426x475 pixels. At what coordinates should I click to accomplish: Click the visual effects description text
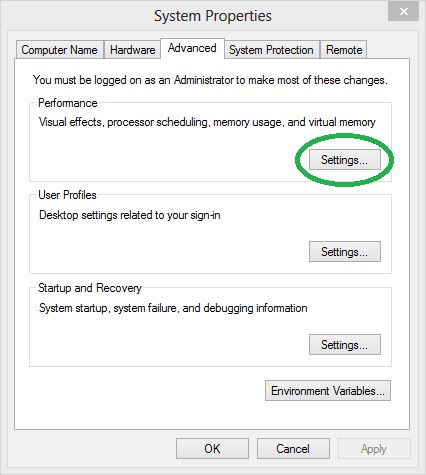point(207,122)
